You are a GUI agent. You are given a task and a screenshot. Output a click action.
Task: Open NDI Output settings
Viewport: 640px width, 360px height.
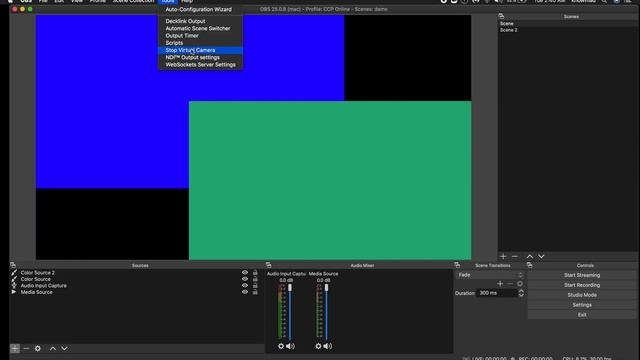tap(200, 58)
